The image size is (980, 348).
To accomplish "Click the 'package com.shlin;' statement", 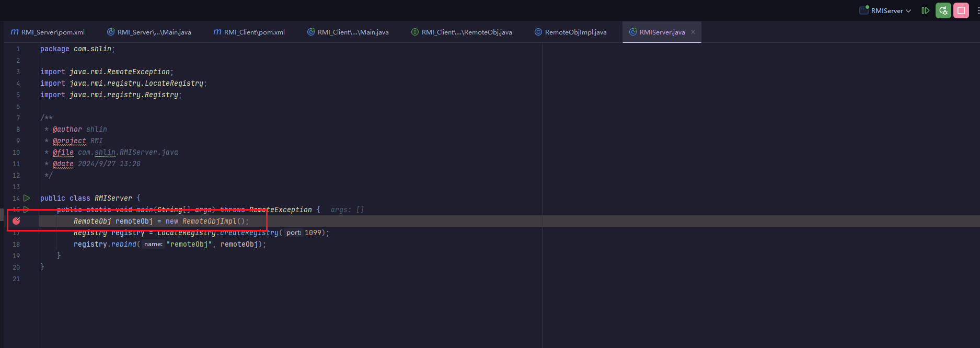I will (x=77, y=49).
